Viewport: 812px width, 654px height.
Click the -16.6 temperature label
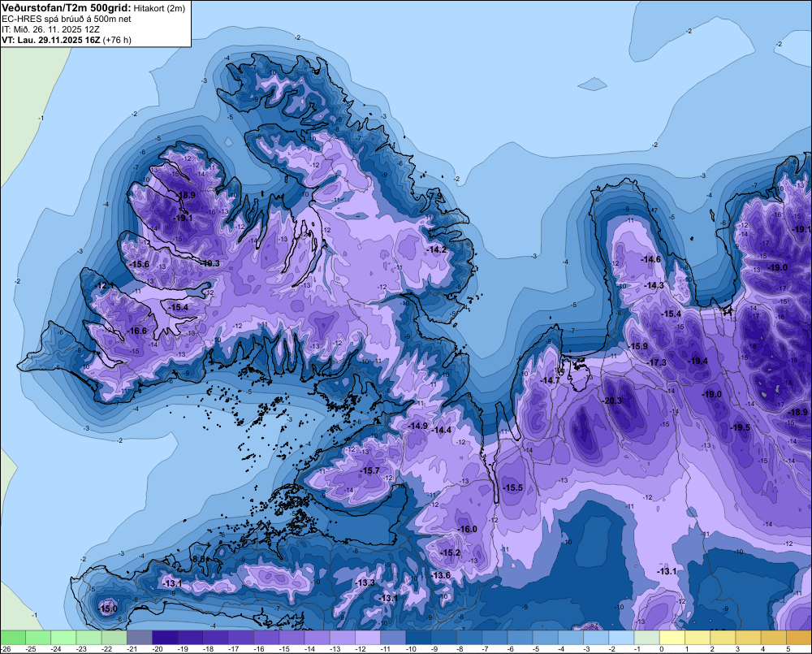point(137,331)
